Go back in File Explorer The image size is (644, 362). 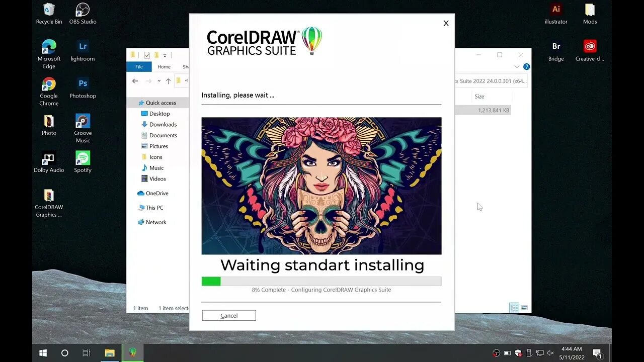135,81
